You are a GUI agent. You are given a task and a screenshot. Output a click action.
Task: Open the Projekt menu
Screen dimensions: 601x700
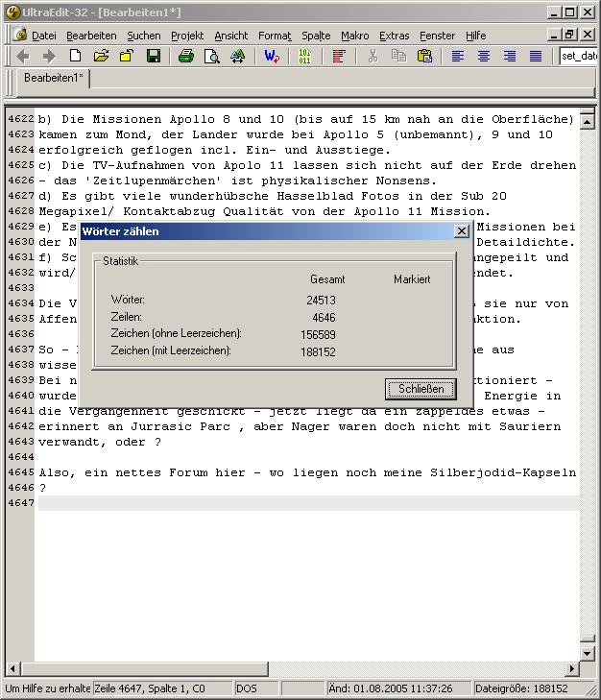187,36
